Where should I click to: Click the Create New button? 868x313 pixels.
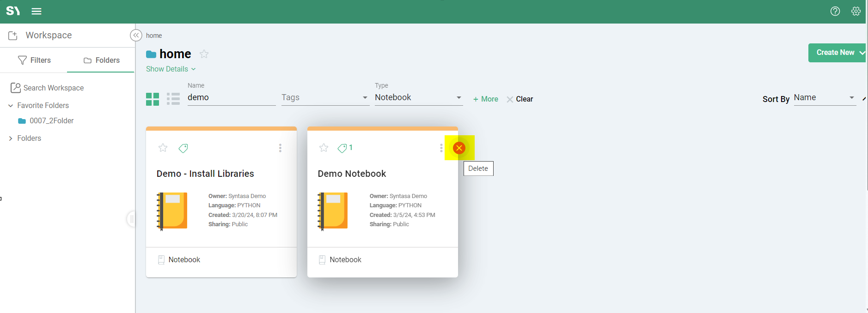tap(836, 53)
